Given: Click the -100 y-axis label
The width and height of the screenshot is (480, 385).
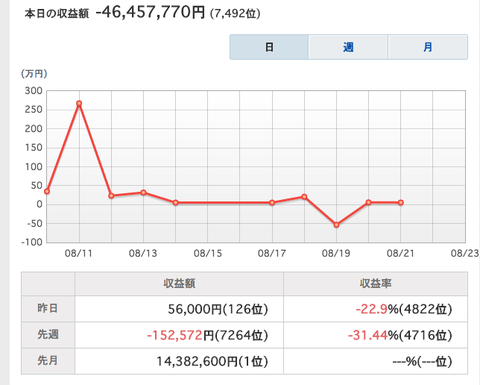Looking at the screenshot, I should tap(32, 242).
